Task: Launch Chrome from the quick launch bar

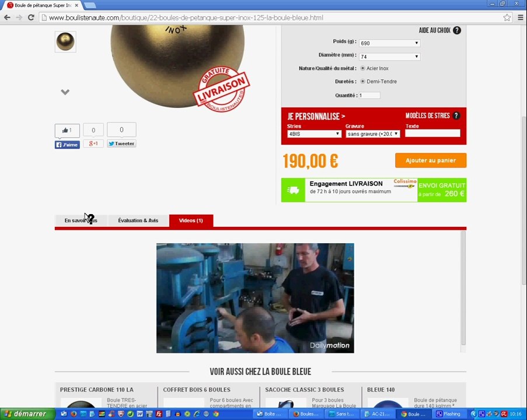Action: [216, 414]
